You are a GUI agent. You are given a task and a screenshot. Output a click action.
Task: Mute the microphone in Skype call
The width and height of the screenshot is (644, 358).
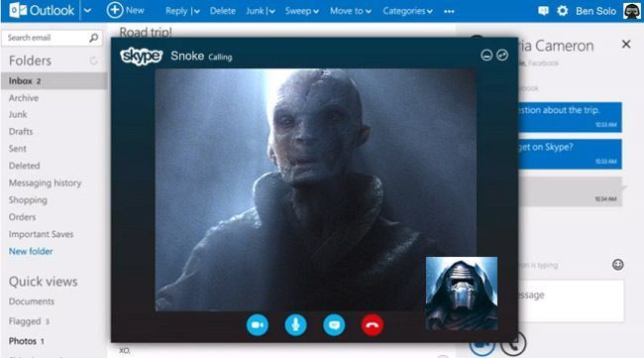[x=295, y=324]
